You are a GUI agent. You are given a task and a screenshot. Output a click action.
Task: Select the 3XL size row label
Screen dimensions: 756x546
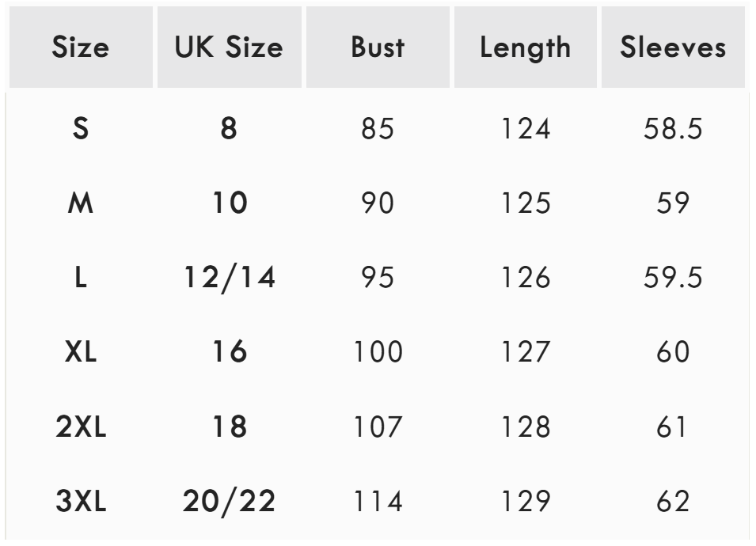(80, 502)
